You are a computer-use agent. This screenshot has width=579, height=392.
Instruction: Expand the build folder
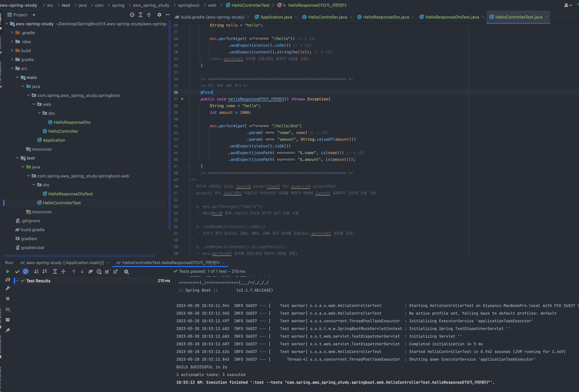coord(12,51)
